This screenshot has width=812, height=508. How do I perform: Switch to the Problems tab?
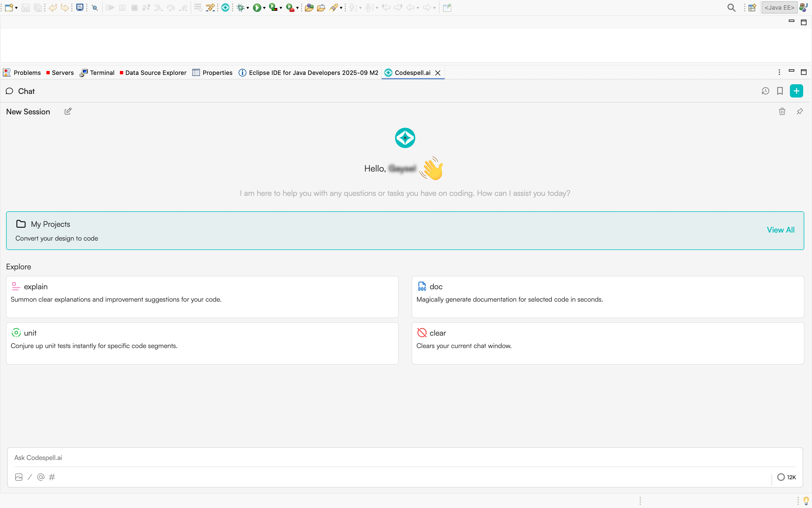coord(22,73)
